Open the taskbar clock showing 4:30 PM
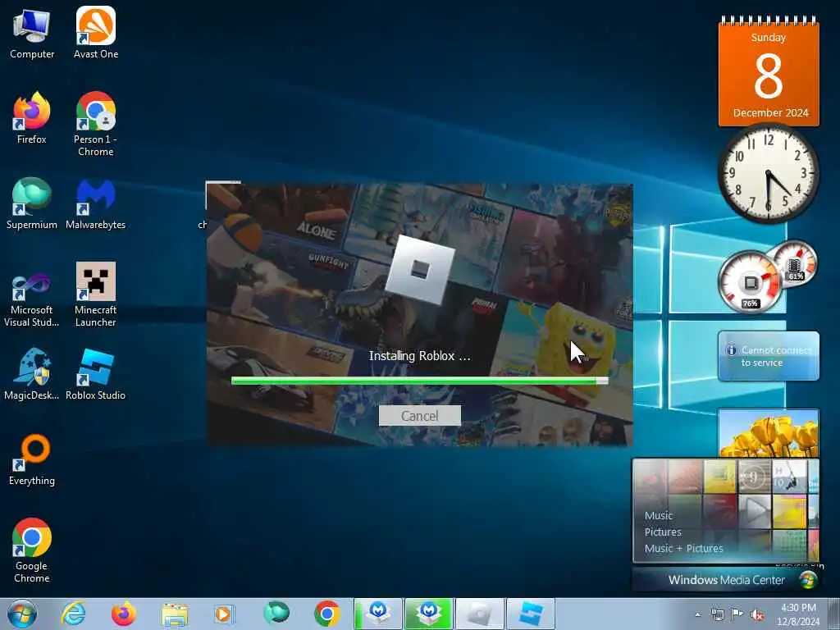 click(798, 614)
